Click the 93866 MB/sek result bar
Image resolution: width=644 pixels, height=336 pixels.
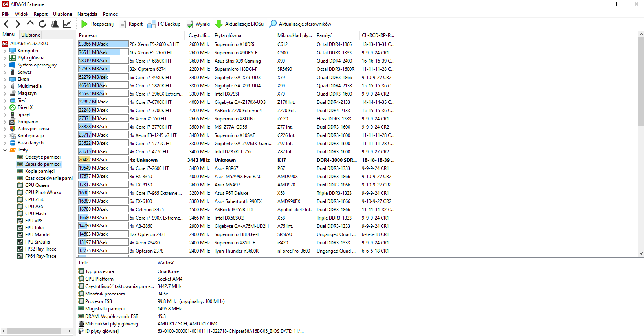103,44
